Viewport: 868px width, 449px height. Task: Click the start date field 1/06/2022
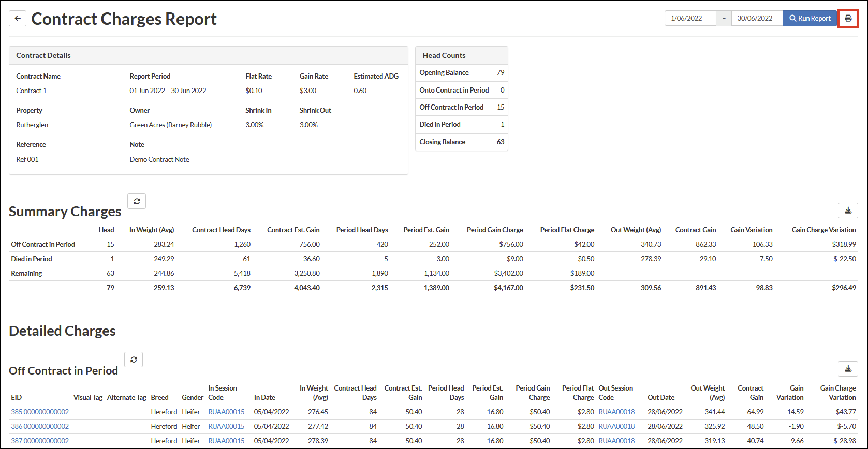[690, 18]
